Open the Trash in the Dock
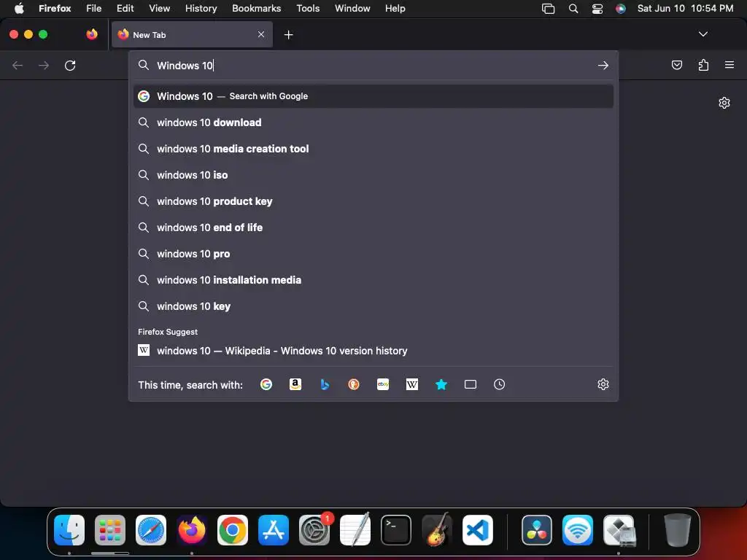This screenshot has width=747, height=560. coord(677,530)
